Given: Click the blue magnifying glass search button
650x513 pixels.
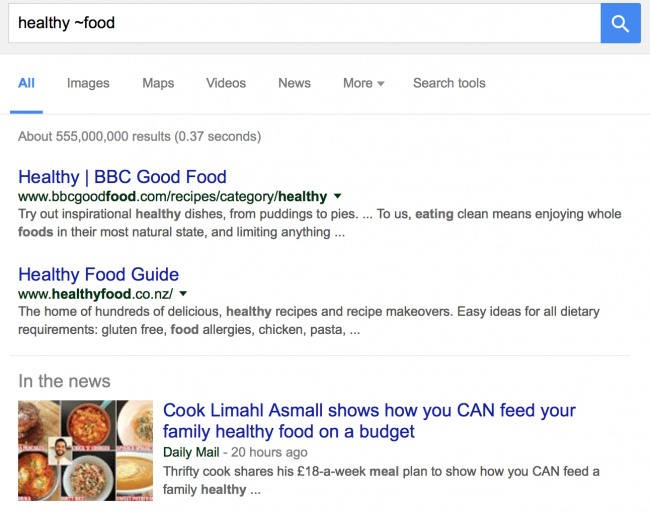Looking at the screenshot, I should (620, 23).
